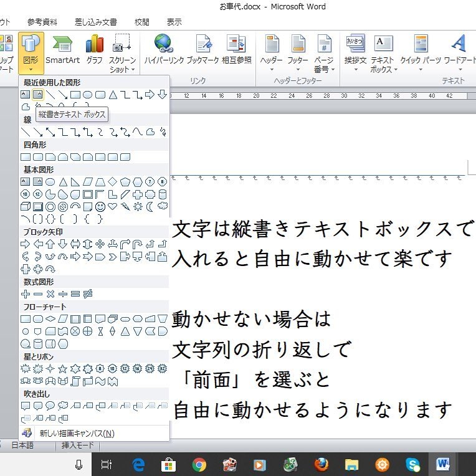Choose the explosion star shape
The width and height of the screenshot is (476, 476).
(25, 369)
